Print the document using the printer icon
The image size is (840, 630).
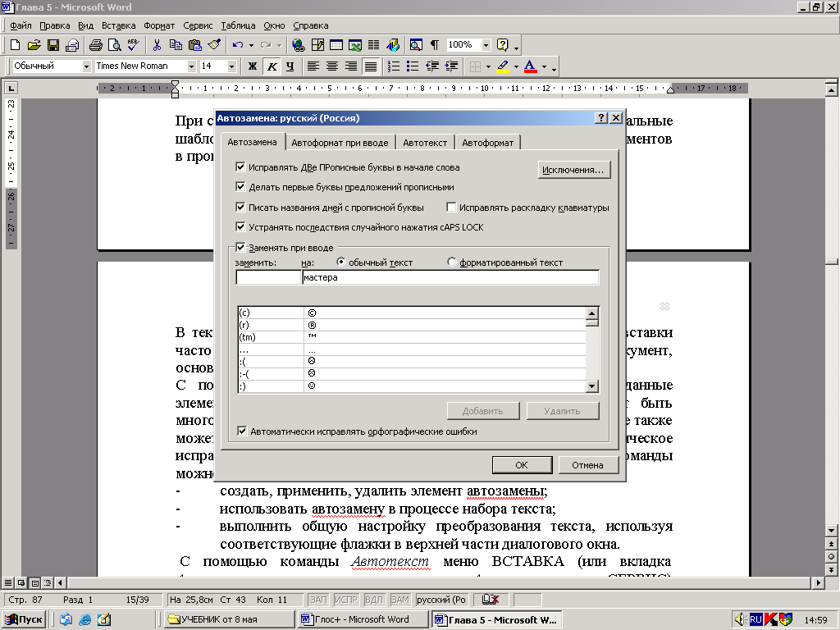tap(96, 45)
